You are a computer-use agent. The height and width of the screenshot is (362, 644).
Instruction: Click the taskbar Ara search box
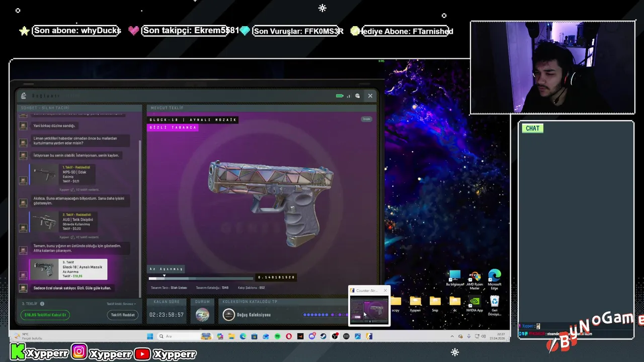(x=185, y=336)
